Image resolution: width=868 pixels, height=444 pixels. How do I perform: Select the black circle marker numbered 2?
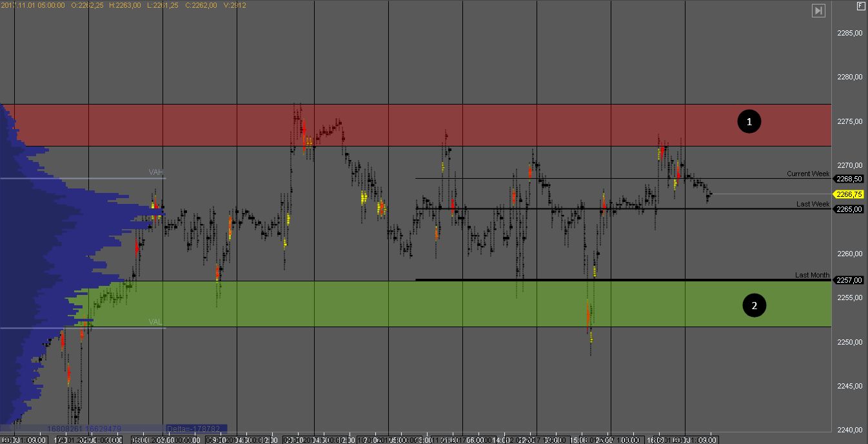(754, 305)
